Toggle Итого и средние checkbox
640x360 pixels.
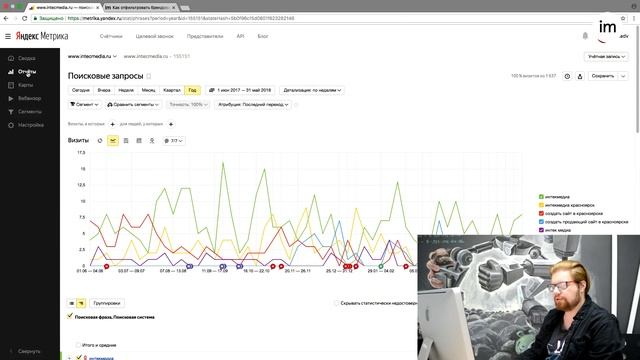78,345
